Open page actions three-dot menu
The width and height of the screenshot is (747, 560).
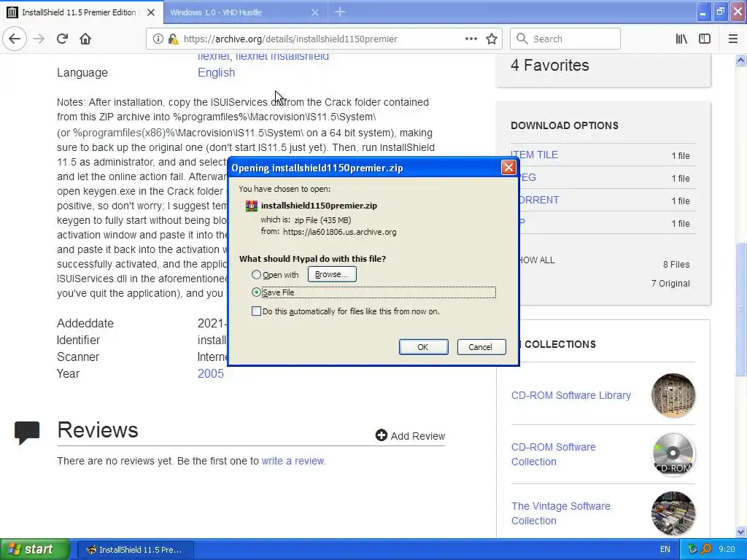471,39
